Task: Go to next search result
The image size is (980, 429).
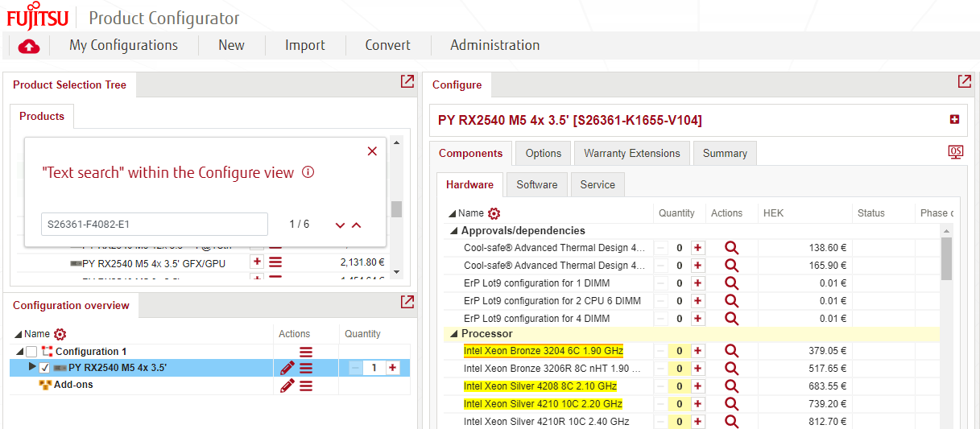Action: tap(341, 225)
